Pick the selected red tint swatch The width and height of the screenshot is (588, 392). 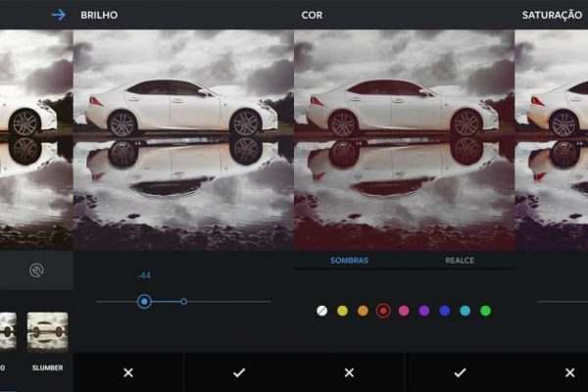tap(383, 311)
